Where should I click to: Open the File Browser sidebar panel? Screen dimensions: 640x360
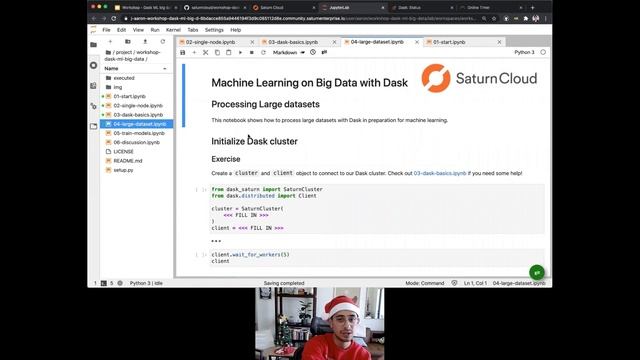click(x=93, y=44)
